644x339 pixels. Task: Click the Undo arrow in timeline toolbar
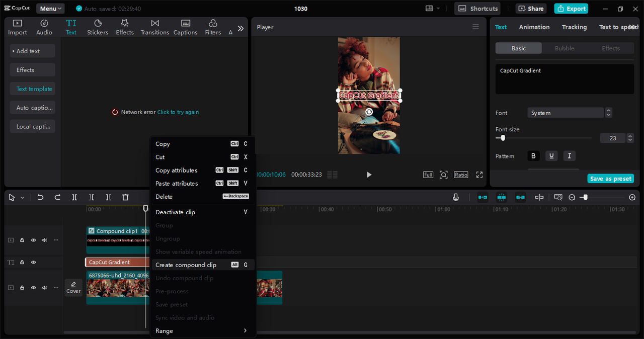pyautogui.click(x=41, y=197)
